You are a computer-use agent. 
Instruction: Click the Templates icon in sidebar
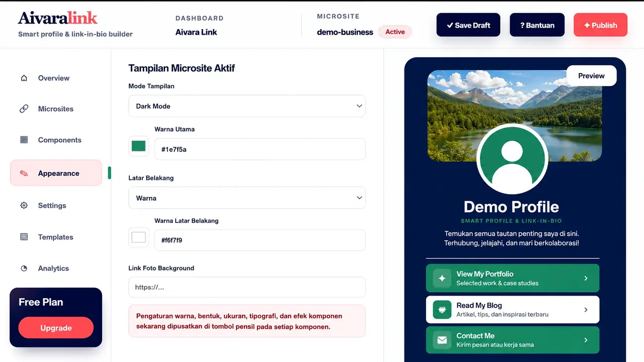(24, 237)
